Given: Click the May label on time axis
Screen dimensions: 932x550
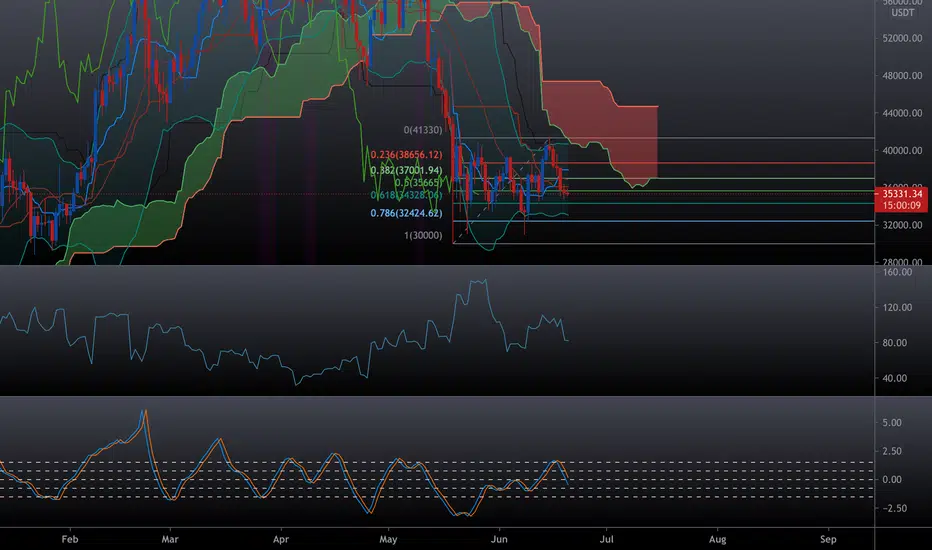Looking at the screenshot, I should coord(388,539).
